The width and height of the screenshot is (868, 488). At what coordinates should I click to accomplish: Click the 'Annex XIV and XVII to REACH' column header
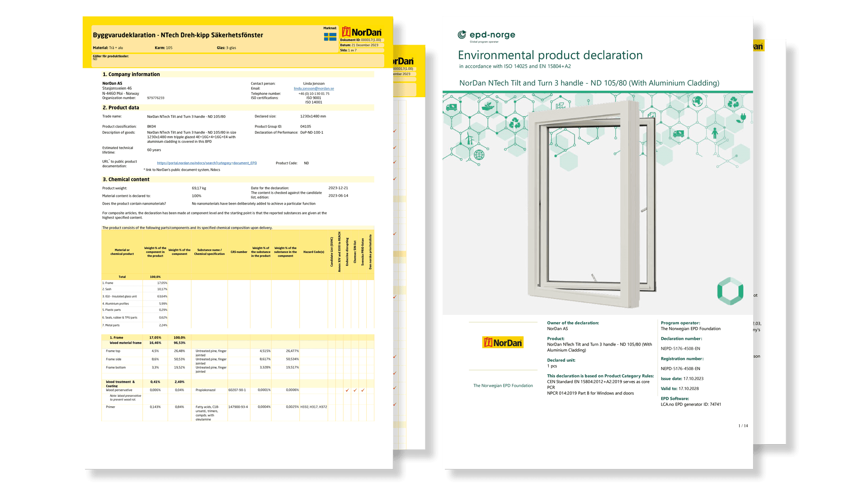coord(340,252)
